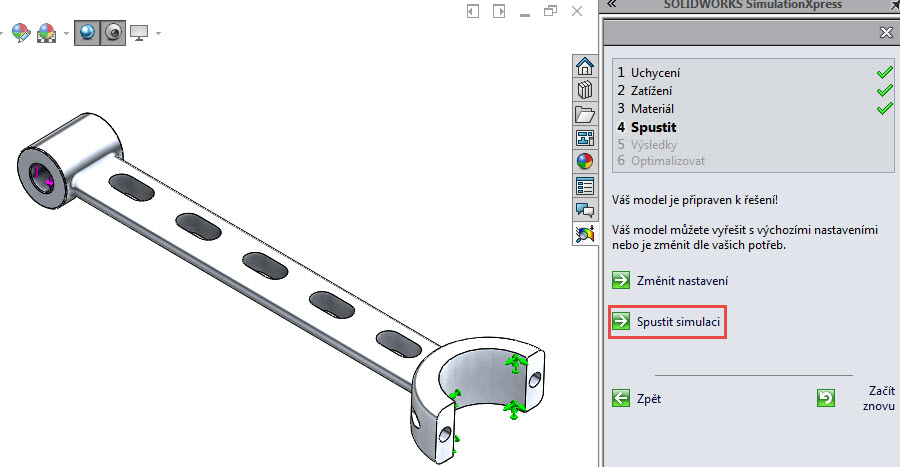Open Appearances, Scenes and Decals tab
The height and width of the screenshot is (467, 900).
point(585,161)
